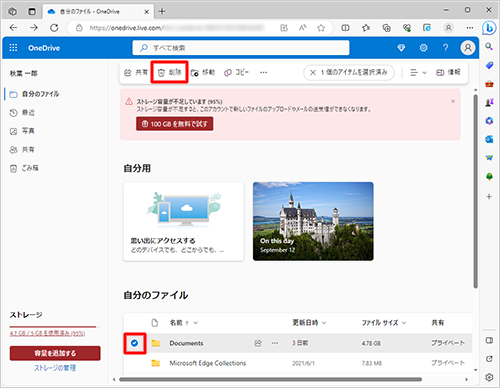Sort by the file size column

[x=384, y=323]
